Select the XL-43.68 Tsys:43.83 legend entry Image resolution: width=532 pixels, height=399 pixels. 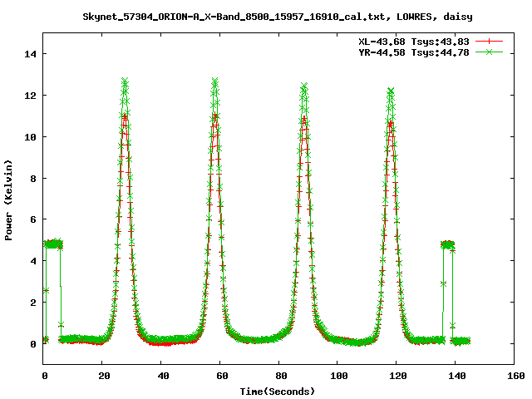[x=414, y=42]
